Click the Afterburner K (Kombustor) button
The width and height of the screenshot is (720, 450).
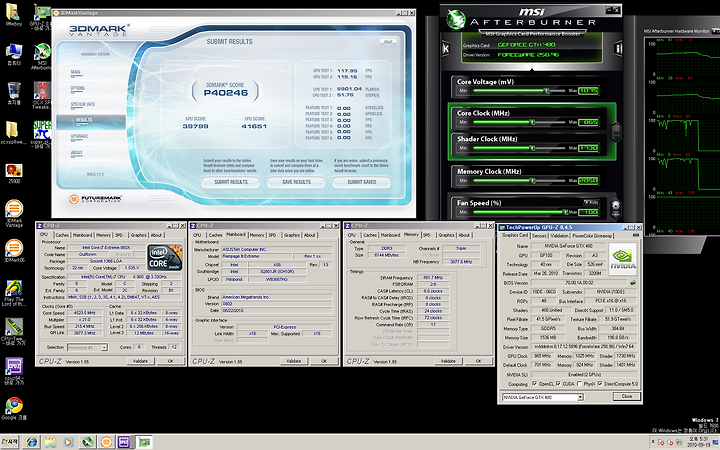pyautogui.click(x=445, y=48)
